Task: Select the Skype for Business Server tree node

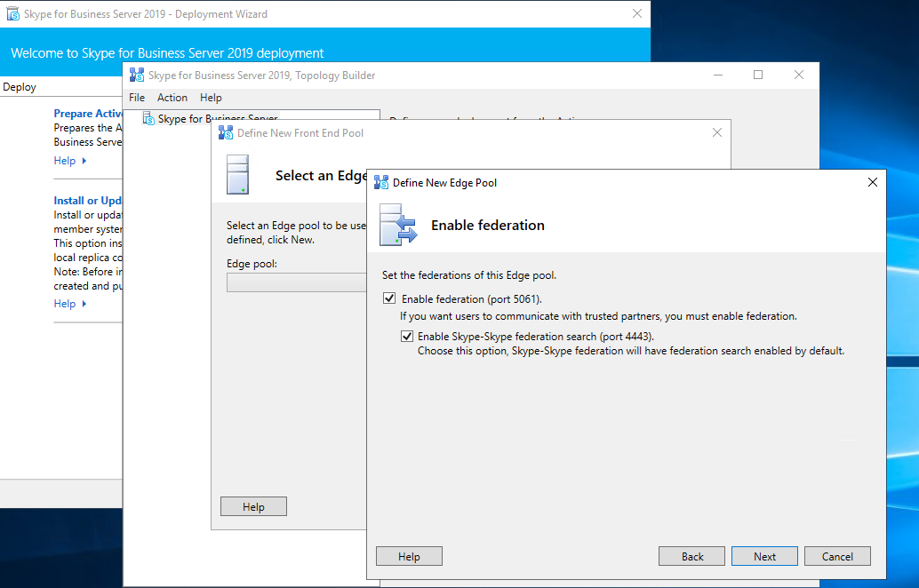Action: 217,119
